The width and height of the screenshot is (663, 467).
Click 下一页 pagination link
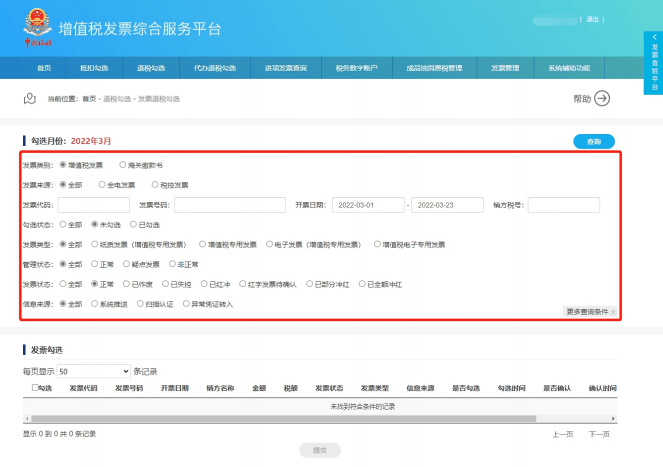coord(599,434)
